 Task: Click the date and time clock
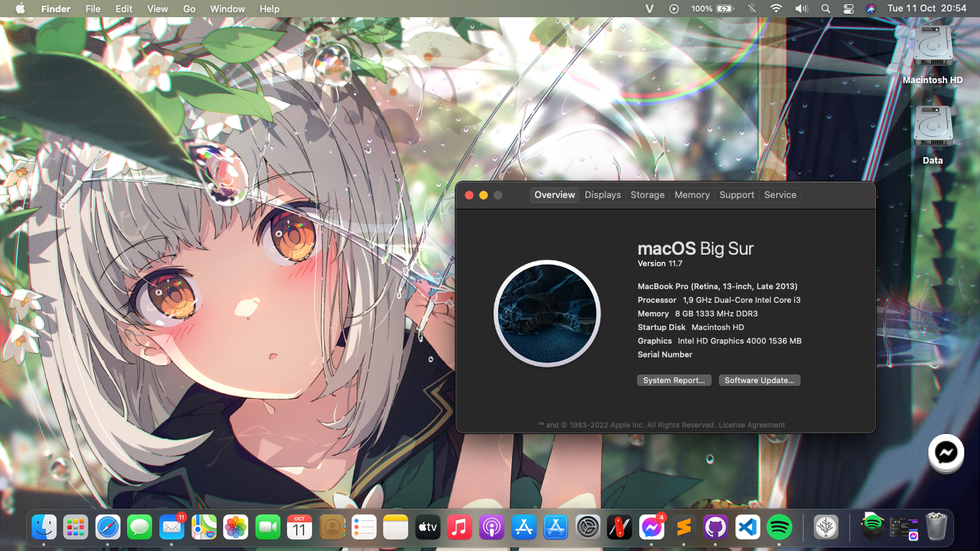click(x=927, y=9)
